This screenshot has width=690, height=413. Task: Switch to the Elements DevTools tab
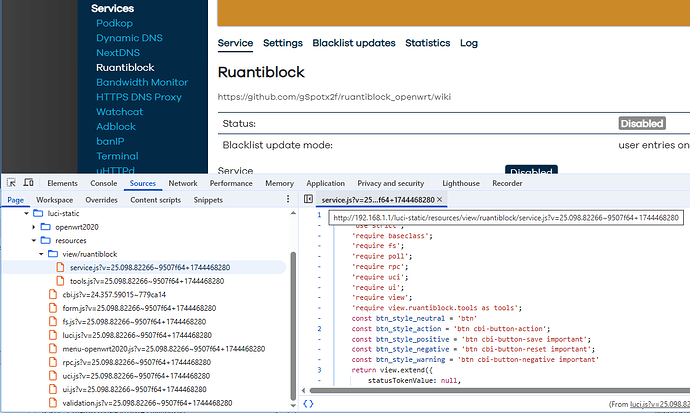62,183
